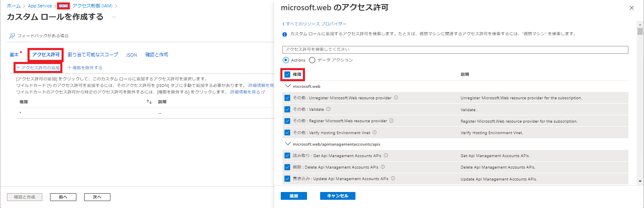This screenshot has height=208, width=644.
Task: Click 権限を除外する
Action: pyautogui.click(x=85, y=68)
